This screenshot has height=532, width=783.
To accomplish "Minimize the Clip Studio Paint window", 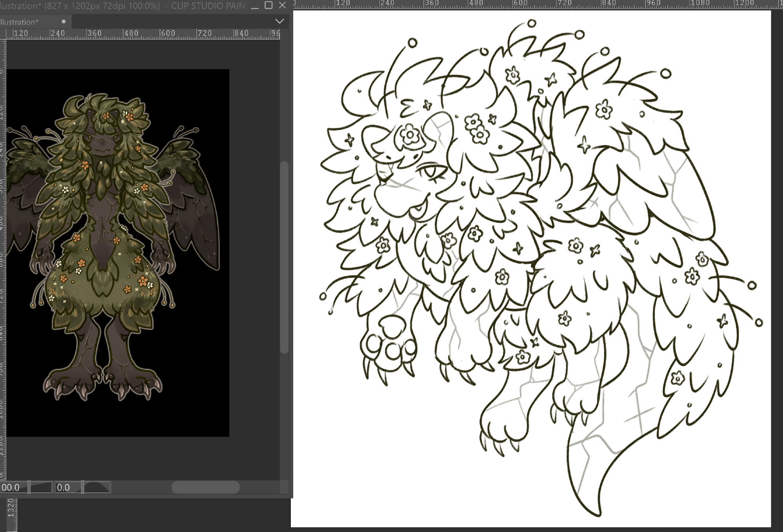I will (255, 6).
